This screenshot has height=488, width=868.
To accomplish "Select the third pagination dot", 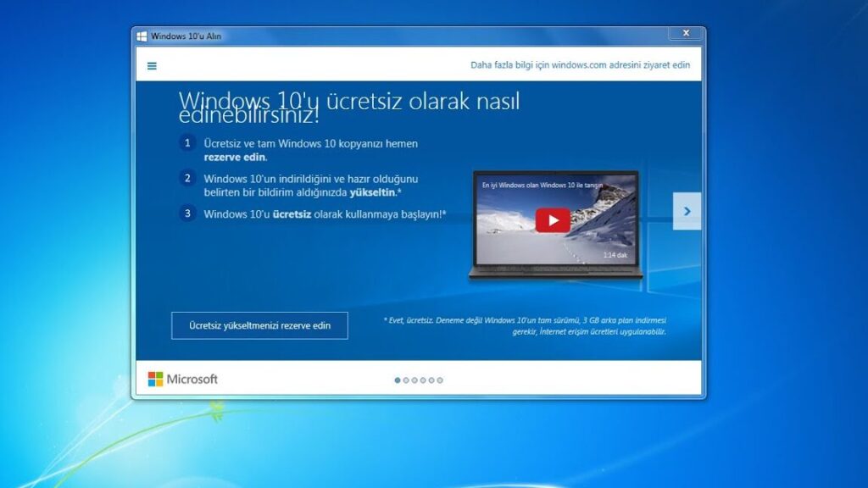I will click(x=415, y=380).
